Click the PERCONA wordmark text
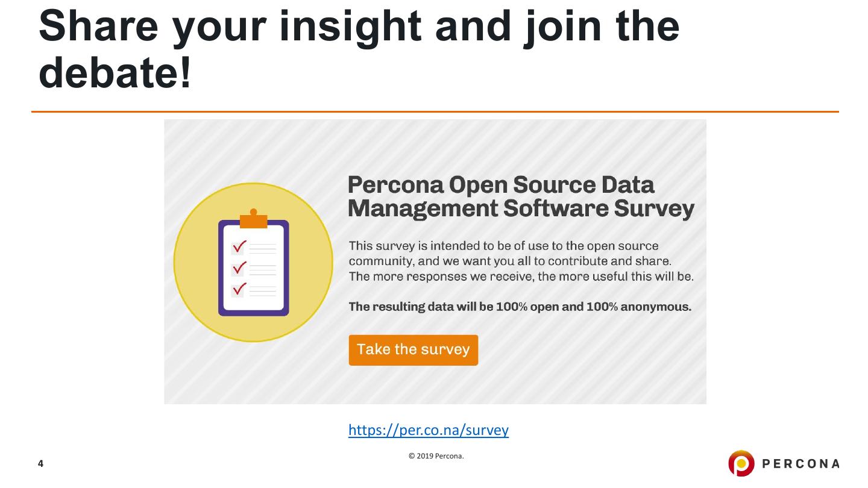The height and width of the screenshot is (488, 868). click(800, 463)
